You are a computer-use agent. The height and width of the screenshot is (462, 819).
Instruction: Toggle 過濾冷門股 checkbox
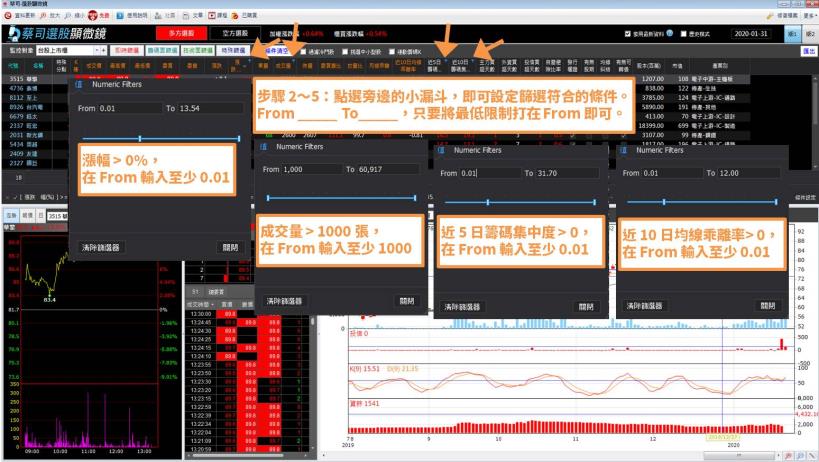(x=303, y=52)
